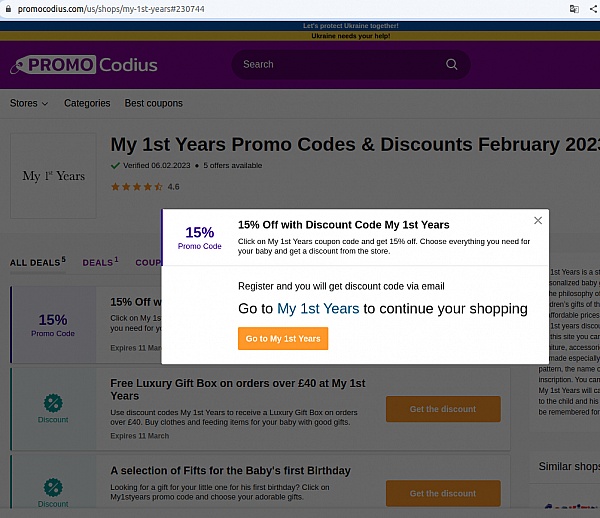Click the lock icon beside URL
Image resolution: width=600 pixels, height=518 pixels.
pos(8,9)
